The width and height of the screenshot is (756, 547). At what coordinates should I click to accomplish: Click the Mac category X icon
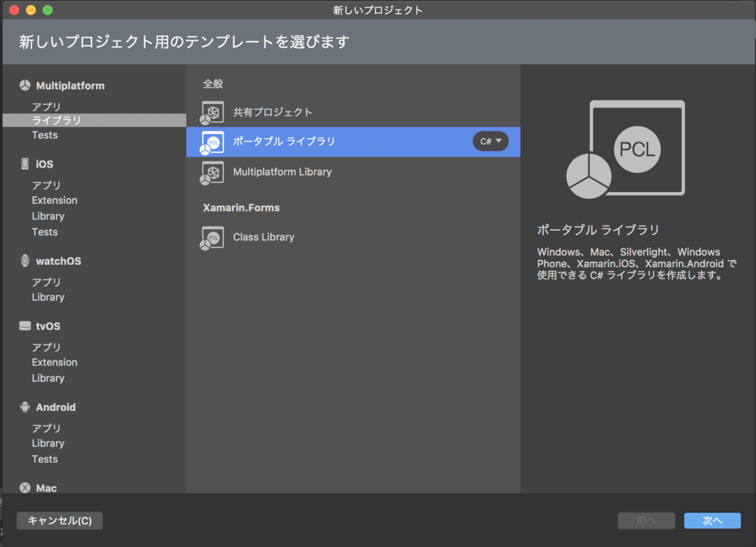coord(25,488)
